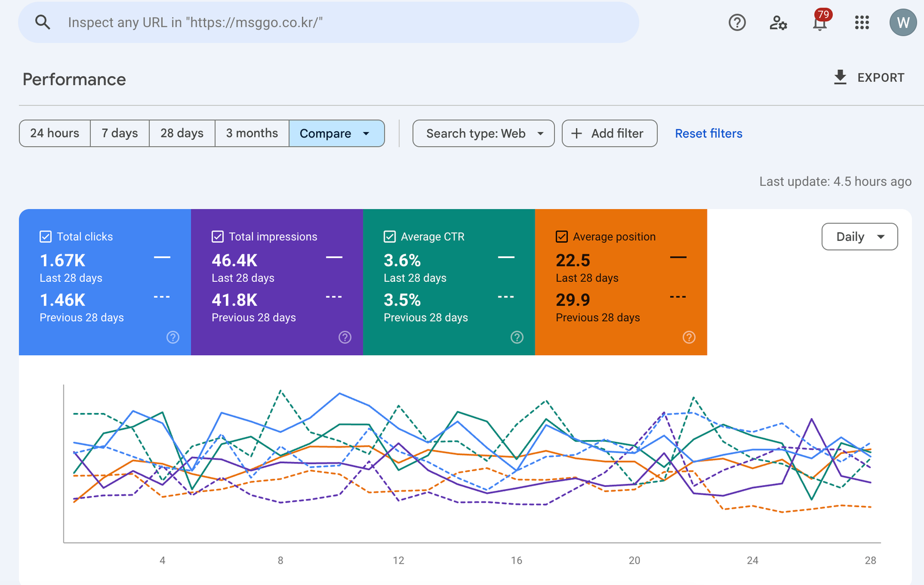This screenshot has width=924, height=585.
Task: Open users and settings icon
Action: [x=778, y=23]
